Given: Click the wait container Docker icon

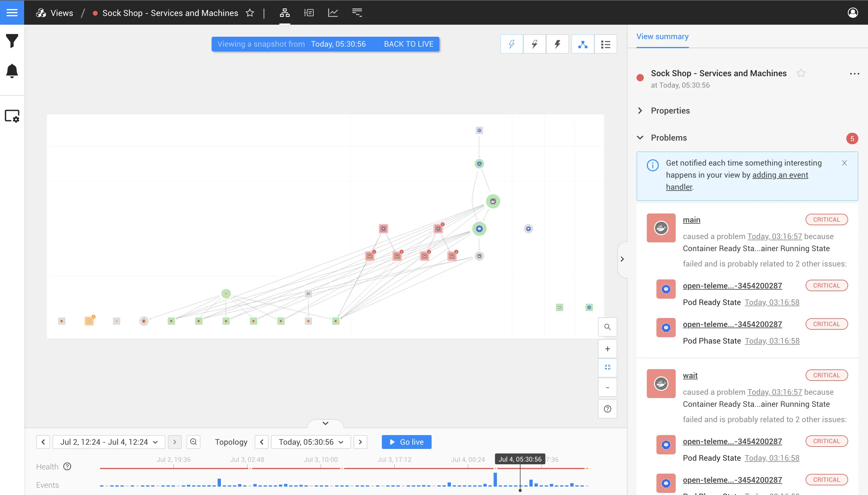Looking at the screenshot, I should [x=661, y=384].
